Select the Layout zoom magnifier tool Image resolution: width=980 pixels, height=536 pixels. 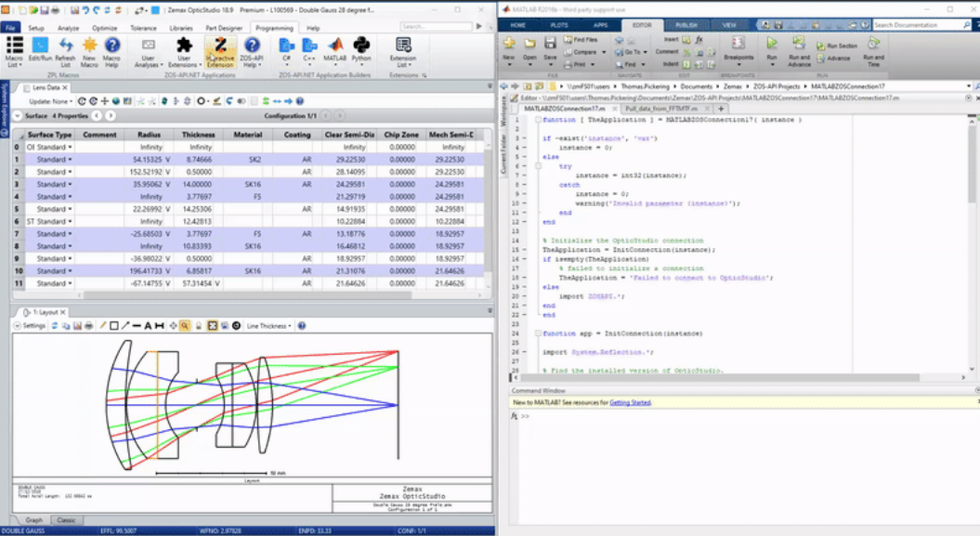(x=185, y=325)
